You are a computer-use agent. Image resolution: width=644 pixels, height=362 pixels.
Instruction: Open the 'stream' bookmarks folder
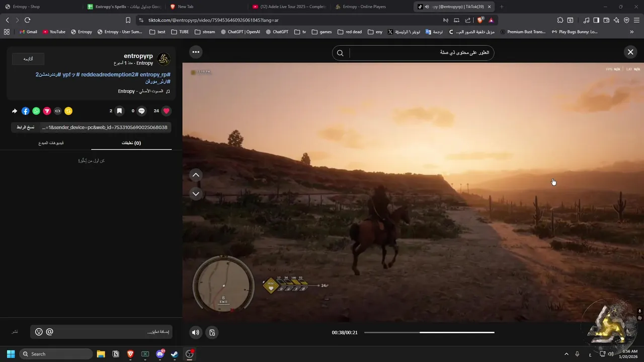[205, 32]
